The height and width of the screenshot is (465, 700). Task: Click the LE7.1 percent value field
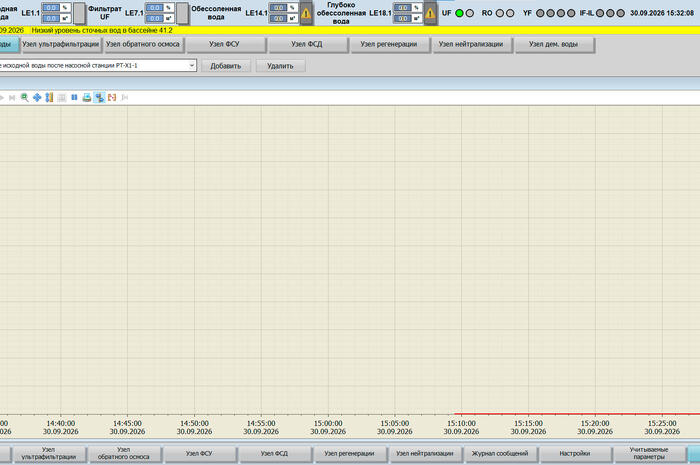[154, 8]
